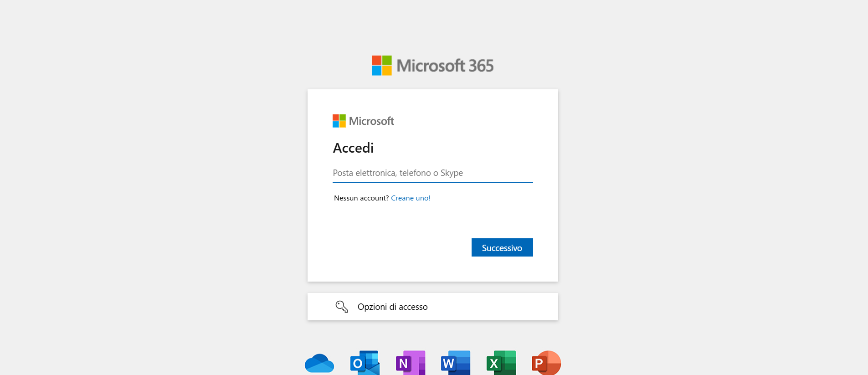Open the Outlook app icon
Viewport: 868px width, 375px height.
point(365,363)
